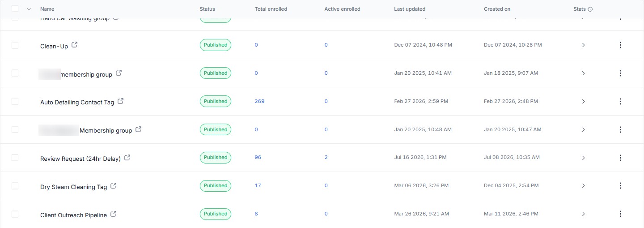This screenshot has height=228, width=644.
Task: Click the Created on column header
Action: point(497,9)
